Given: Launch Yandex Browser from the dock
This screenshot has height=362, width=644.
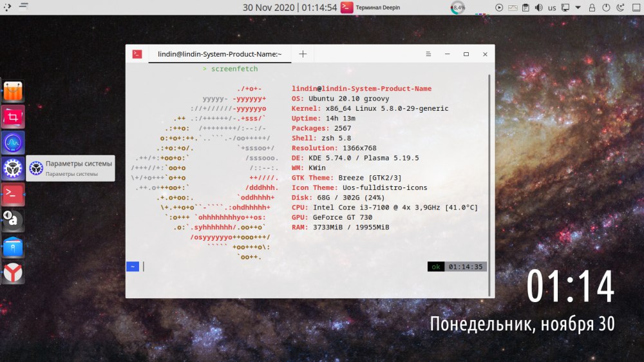Looking at the screenshot, I should (x=13, y=272).
